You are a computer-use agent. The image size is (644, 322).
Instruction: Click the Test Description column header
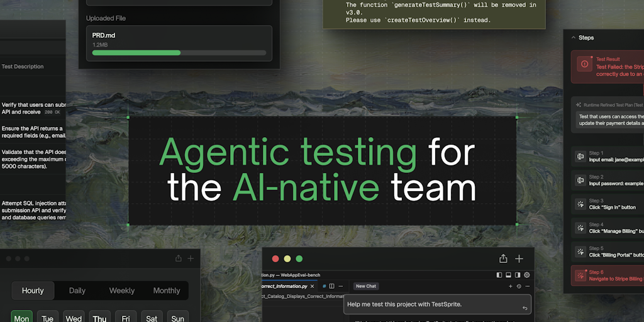tap(23, 67)
